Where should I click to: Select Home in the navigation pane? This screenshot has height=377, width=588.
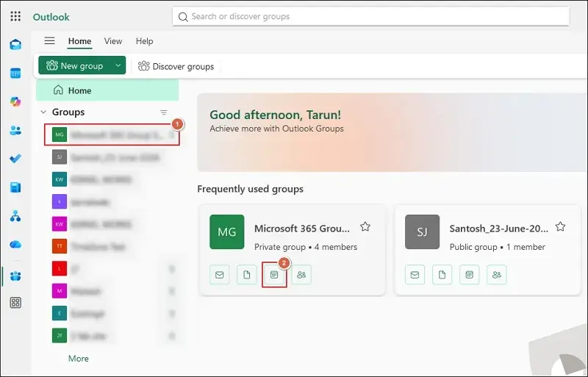click(x=107, y=90)
